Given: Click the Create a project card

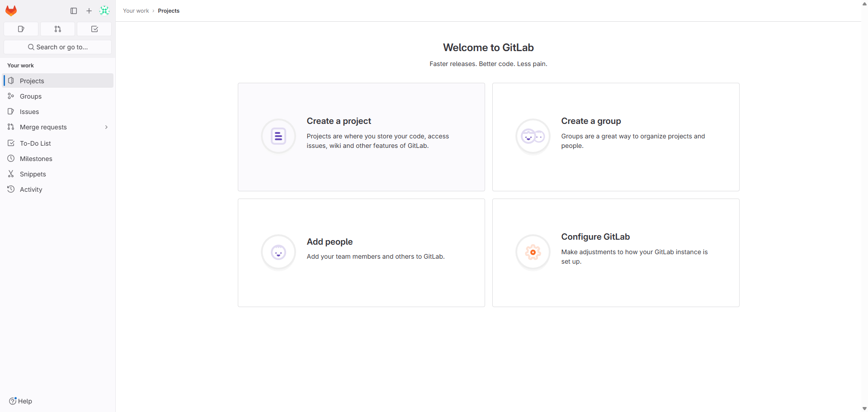Looking at the screenshot, I should click(361, 137).
